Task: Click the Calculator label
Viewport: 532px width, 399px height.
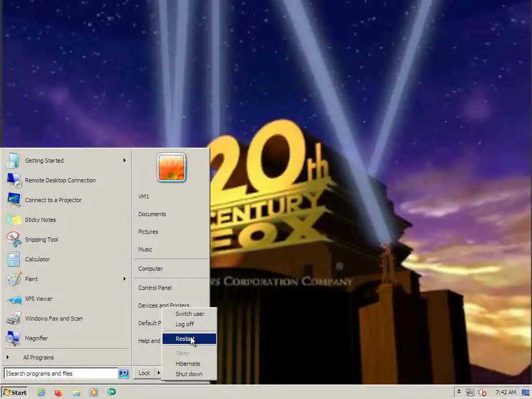Action: pos(37,259)
